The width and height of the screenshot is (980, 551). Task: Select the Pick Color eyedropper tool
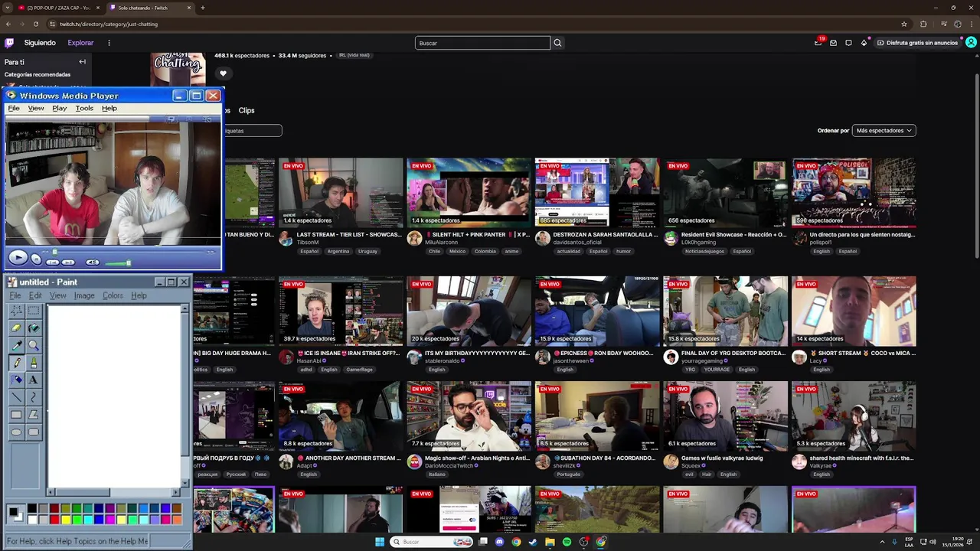coord(16,345)
